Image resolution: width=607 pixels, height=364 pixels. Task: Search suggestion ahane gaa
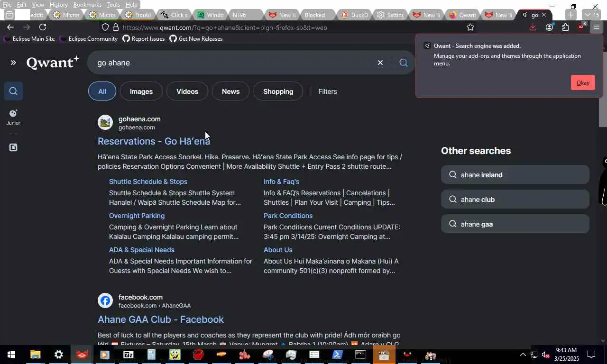click(x=515, y=224)
